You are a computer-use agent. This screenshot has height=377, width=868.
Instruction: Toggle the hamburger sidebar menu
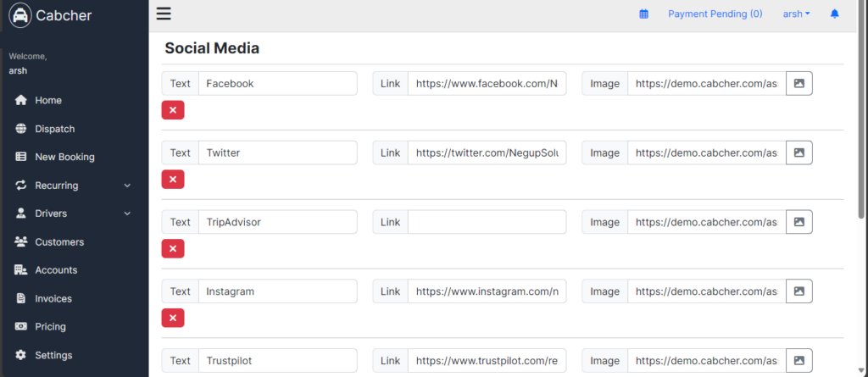click(x=164, y=14)
